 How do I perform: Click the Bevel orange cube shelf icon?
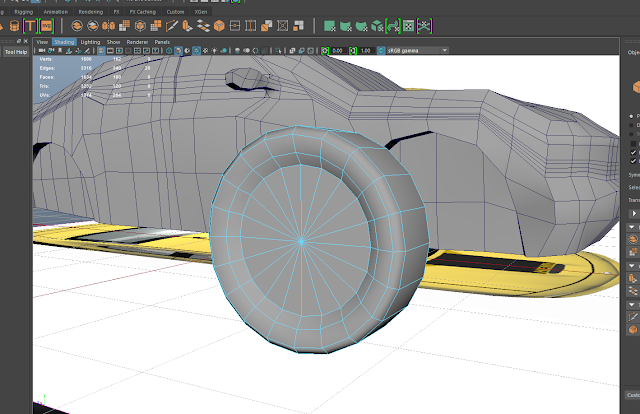point(219,26)
